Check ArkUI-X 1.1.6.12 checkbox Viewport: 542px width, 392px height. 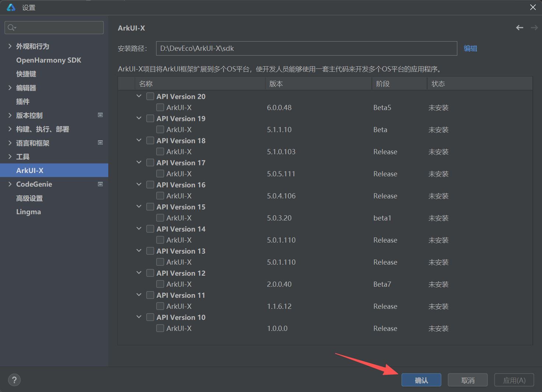160,306
